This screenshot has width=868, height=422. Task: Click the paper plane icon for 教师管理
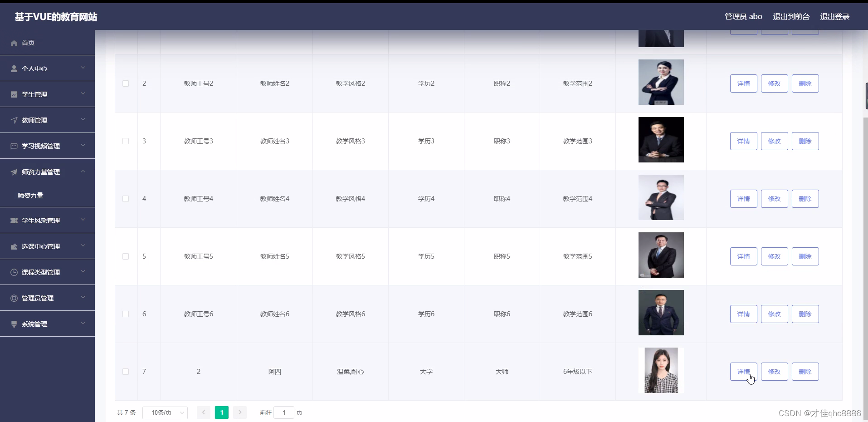(14, 120)
